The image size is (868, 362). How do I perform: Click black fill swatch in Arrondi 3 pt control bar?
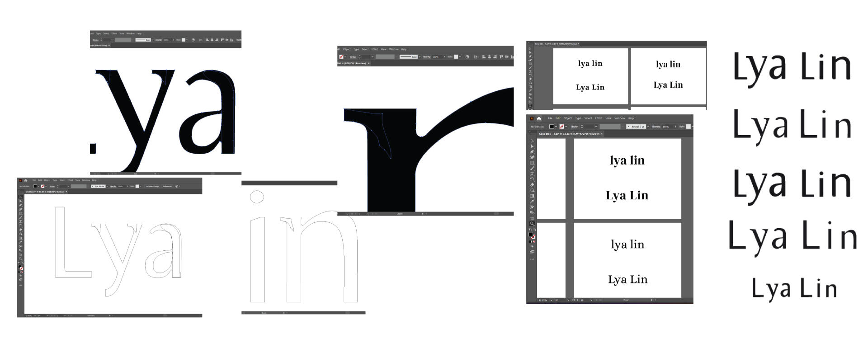[x=551, y=127]
